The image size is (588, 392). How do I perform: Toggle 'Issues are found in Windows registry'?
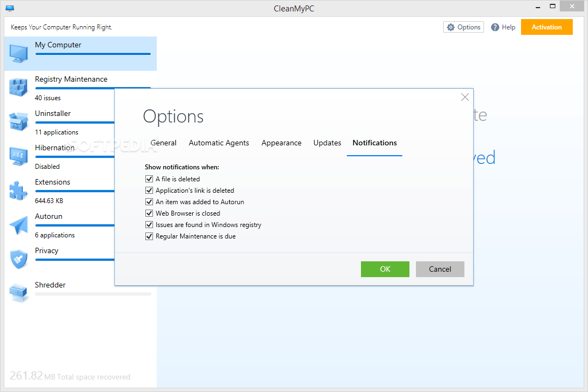pyautogui.click(x=149, y=225)
